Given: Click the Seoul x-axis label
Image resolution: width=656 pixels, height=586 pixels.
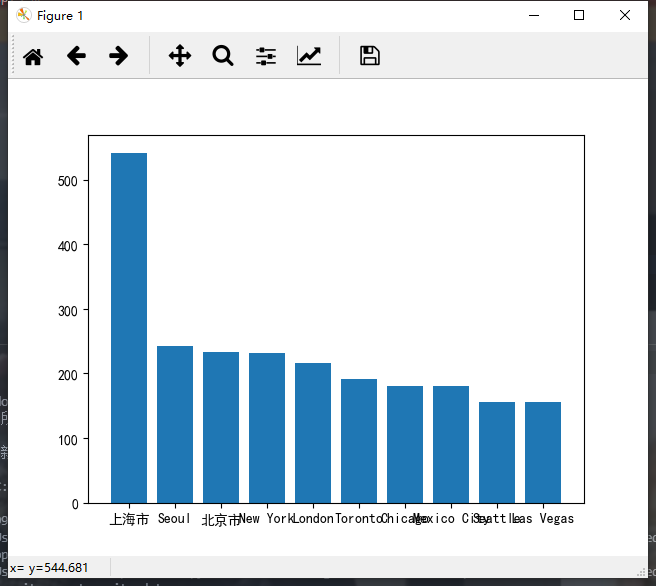Looking at the screenshot, I should click(x=174, y=519).
